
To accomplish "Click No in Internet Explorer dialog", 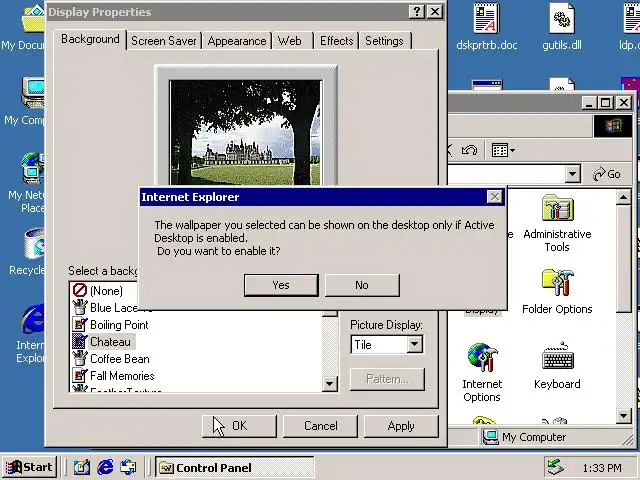I will (x=362, y=285).
